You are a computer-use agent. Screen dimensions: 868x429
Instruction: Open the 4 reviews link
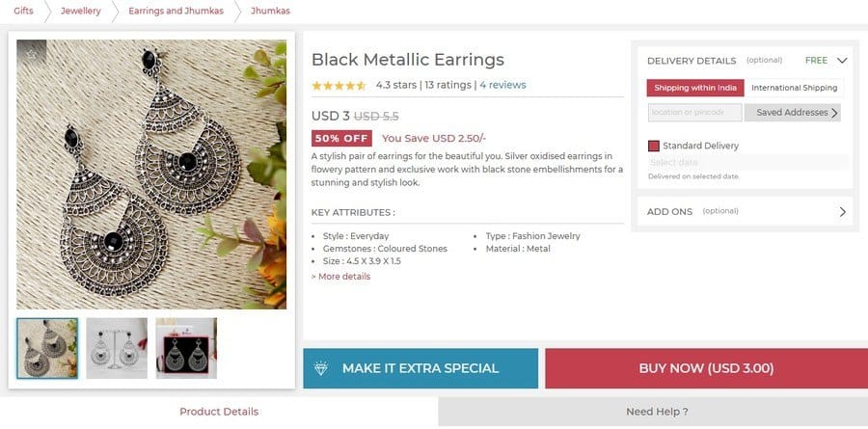502,85
